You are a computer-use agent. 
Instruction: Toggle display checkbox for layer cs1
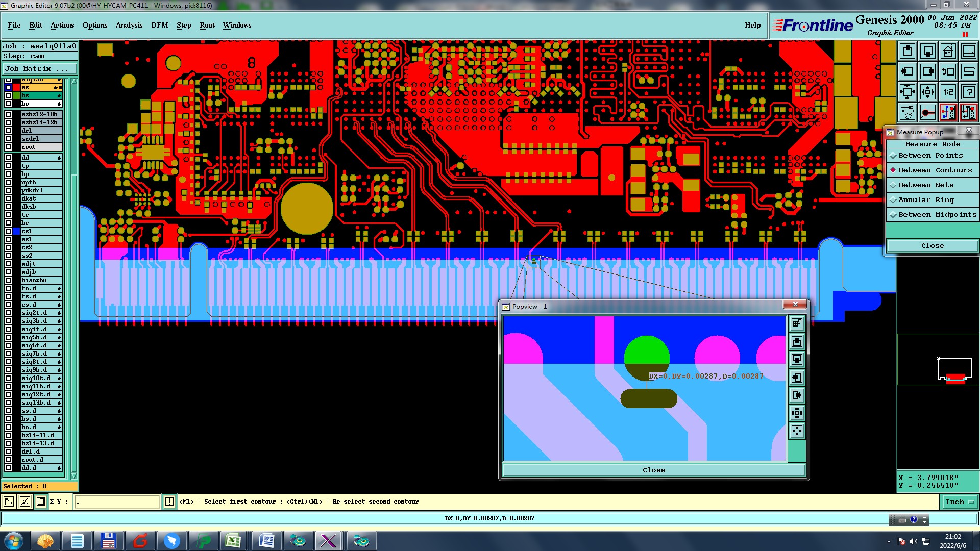[8, 231]
